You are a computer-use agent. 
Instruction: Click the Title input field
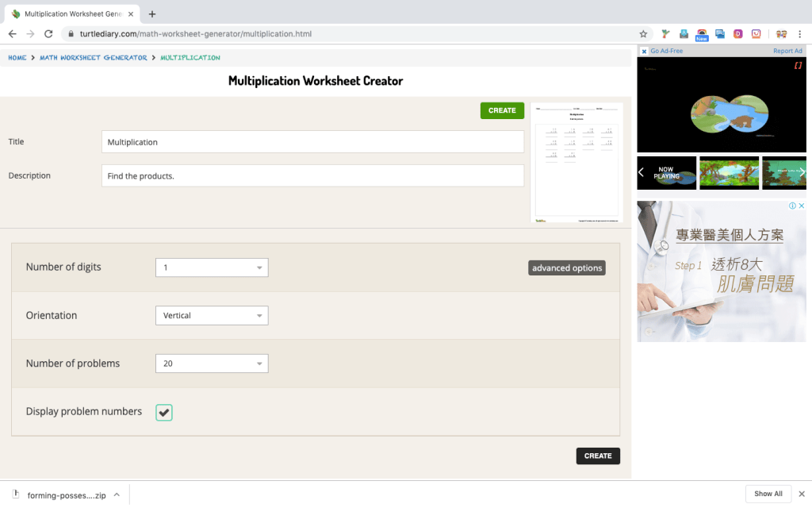(312, 142)
